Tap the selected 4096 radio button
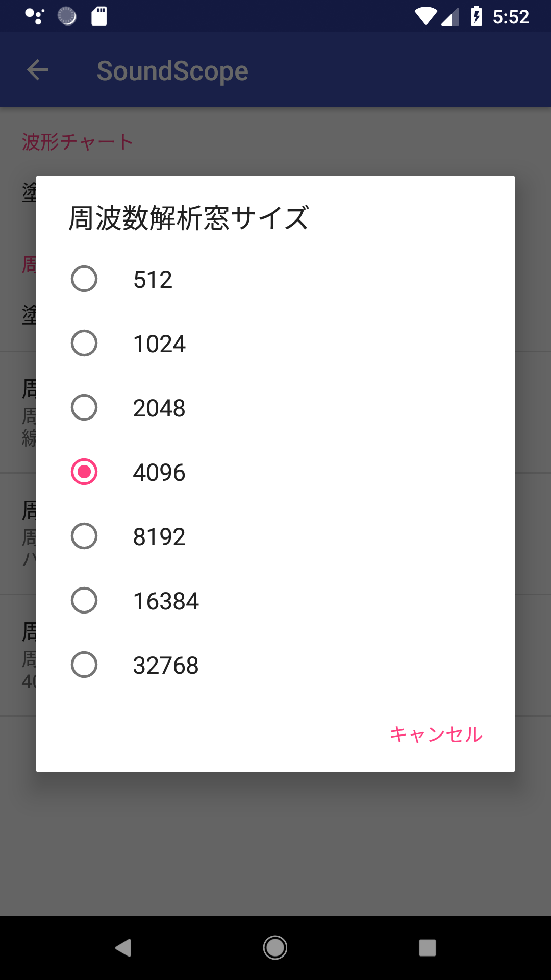Image resolution: width=551 pixels, height=980 pixels. (x=84, y=472)
